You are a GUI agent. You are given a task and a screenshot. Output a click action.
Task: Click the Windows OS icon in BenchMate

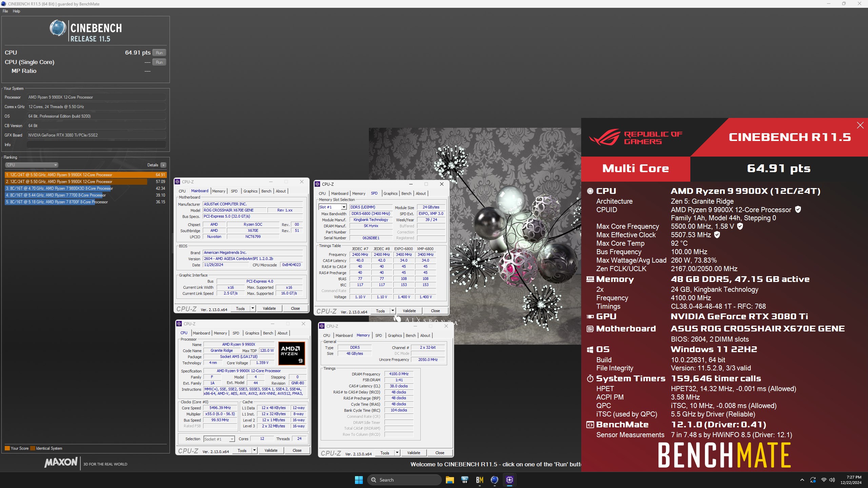590,349
